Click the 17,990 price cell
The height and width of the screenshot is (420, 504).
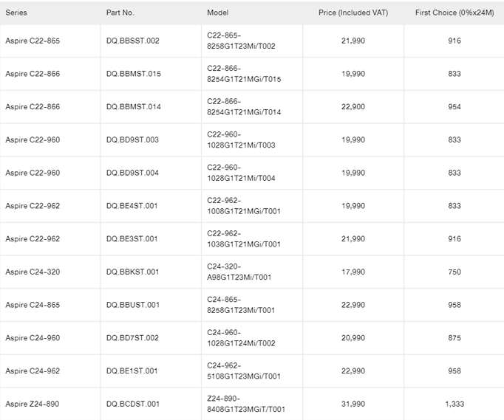pyautogui.click(x=353, y=272)
